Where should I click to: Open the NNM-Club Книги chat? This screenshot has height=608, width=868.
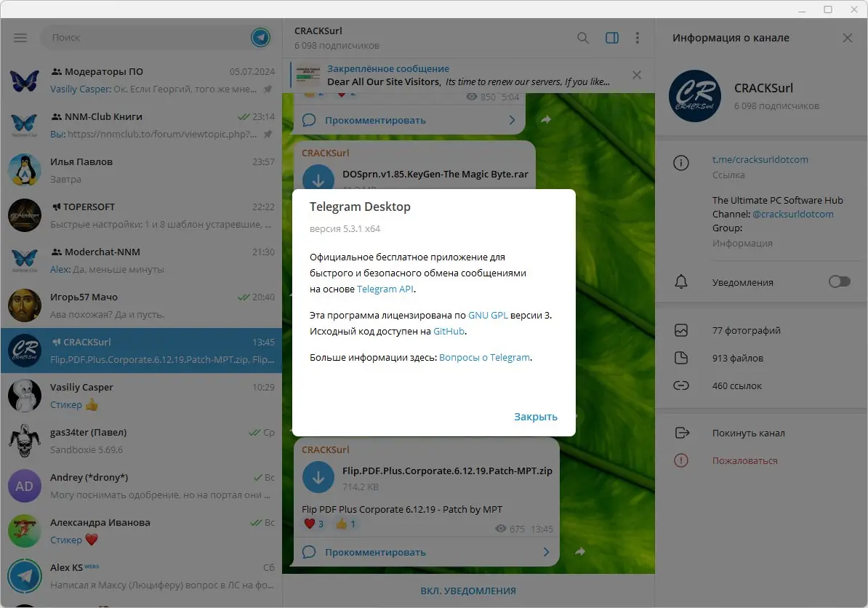coord(141,125)
